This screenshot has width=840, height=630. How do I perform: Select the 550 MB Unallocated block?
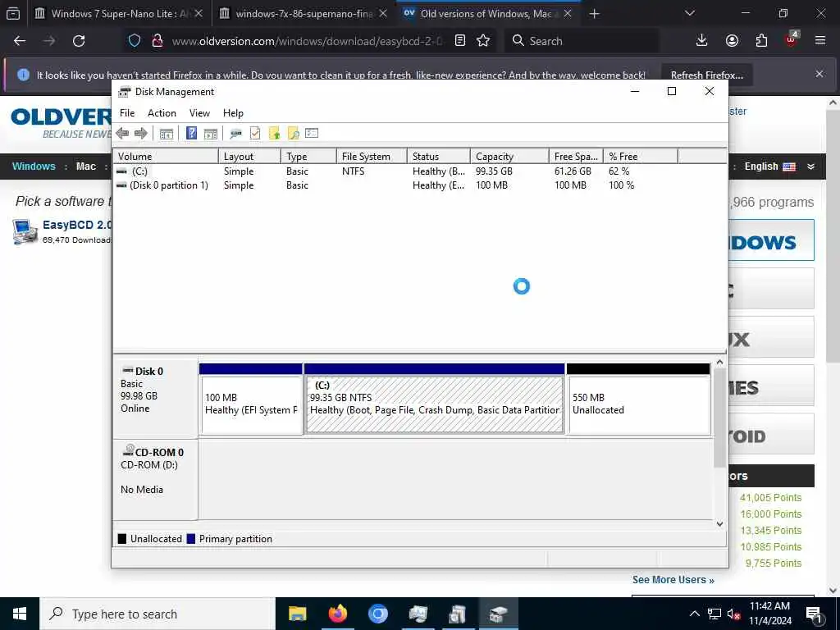638,399
